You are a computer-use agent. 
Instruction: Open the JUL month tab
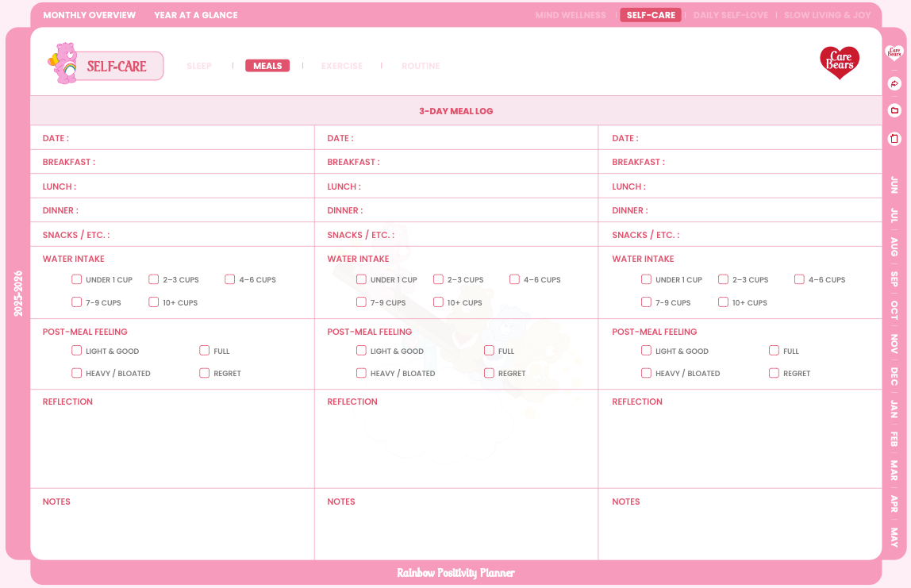click(894, 216)
